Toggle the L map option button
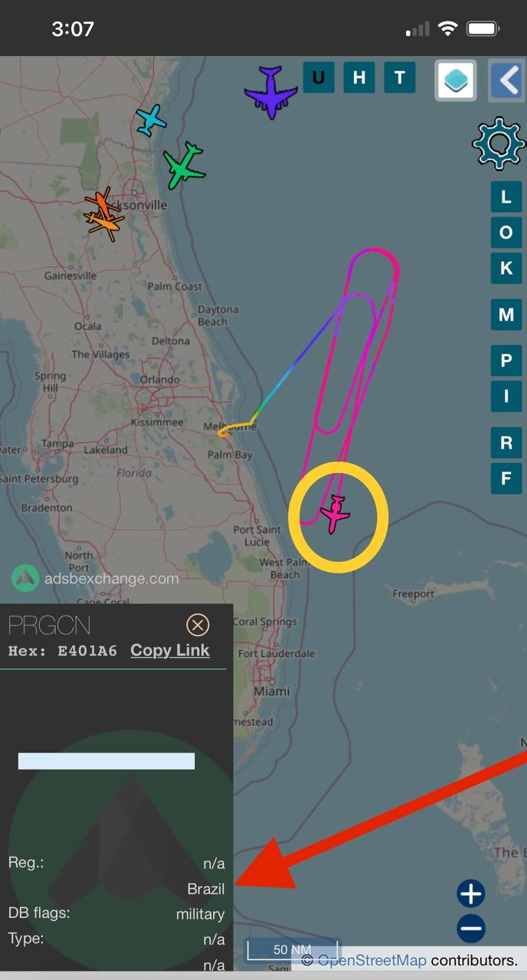 coord(506,197)
